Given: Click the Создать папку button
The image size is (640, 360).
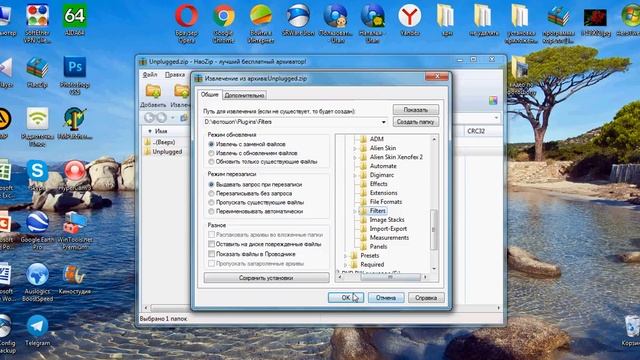Looking at the screenshot, I should 416,122.
